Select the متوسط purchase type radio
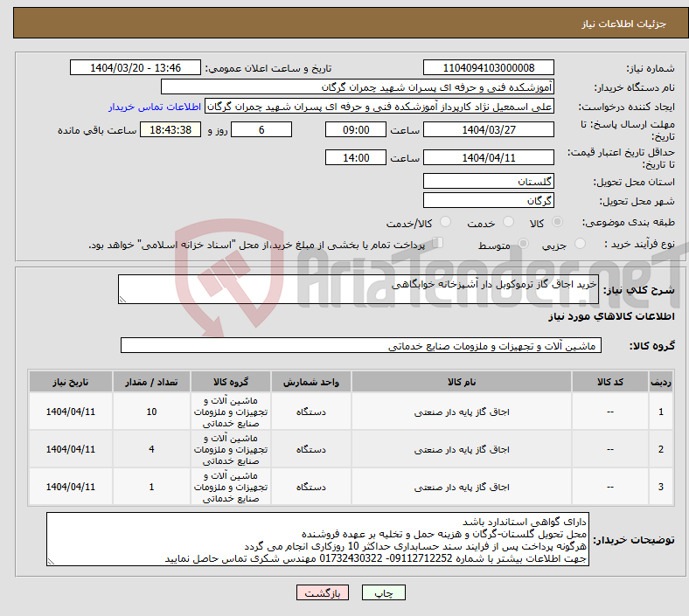 pos(523,244)
